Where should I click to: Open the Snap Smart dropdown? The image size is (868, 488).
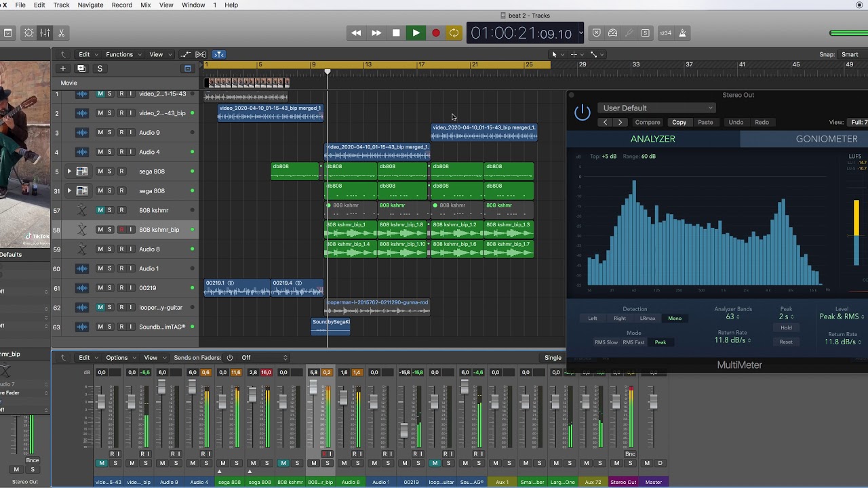(853, 55)
